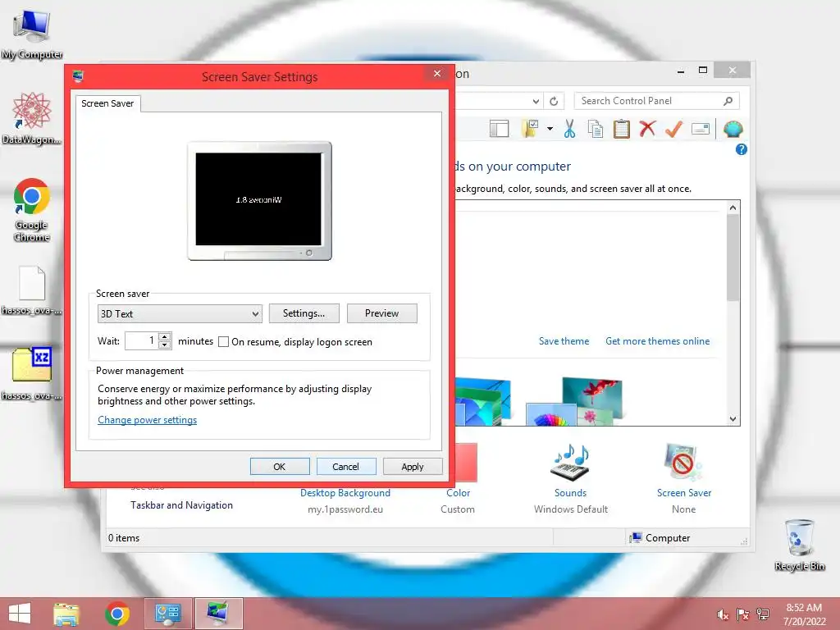Open Action Center flag tray icon
Image resolution: width=840 pixels, height=630 pixels.
point(742,614)
